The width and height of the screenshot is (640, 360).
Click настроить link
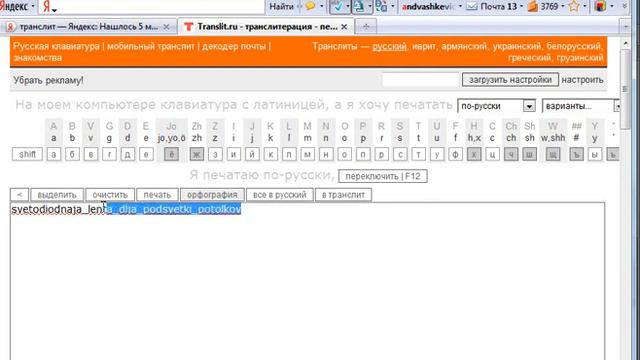pyautogui.click(x=582, y=80)
